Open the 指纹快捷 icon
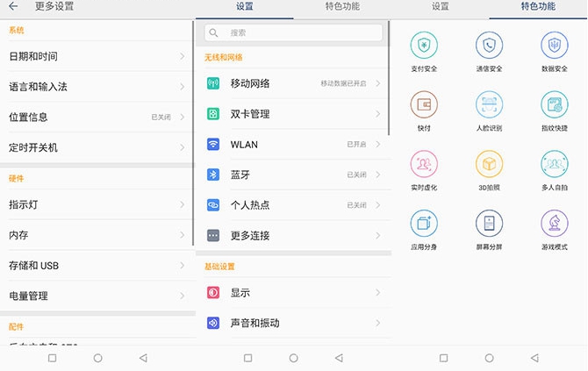Screen dimensions: 588x371 (x=555, y=104)
